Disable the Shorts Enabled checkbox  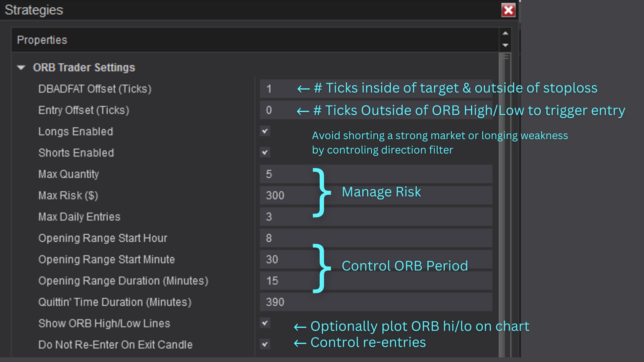tap(265, 153)
